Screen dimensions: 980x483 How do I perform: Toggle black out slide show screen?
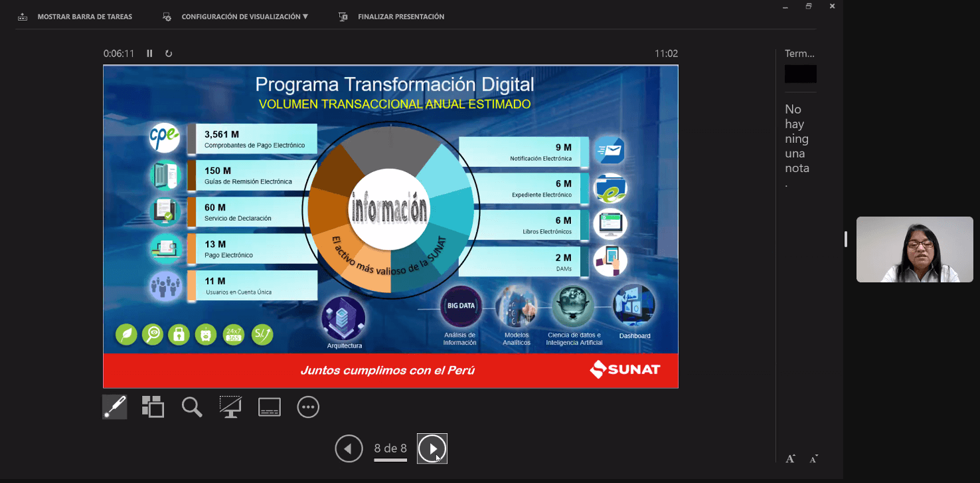point(230,407)
